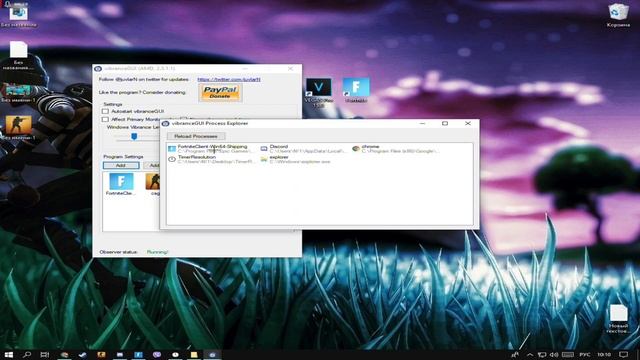Viewport: 640px width, 360px height.
Task: Click the vibranceGUI eye icon in main title bar
Action: [x=98, y=69]
